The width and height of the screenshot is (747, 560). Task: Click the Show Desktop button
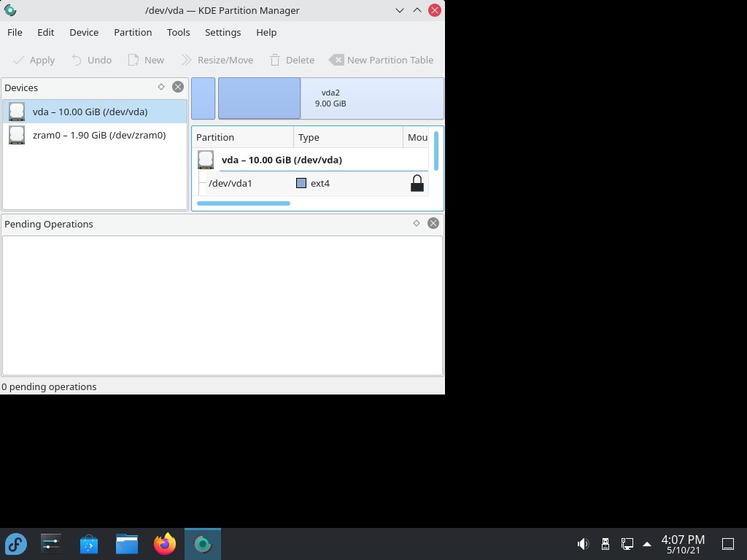pyautogui.click(x=728, y=544)
